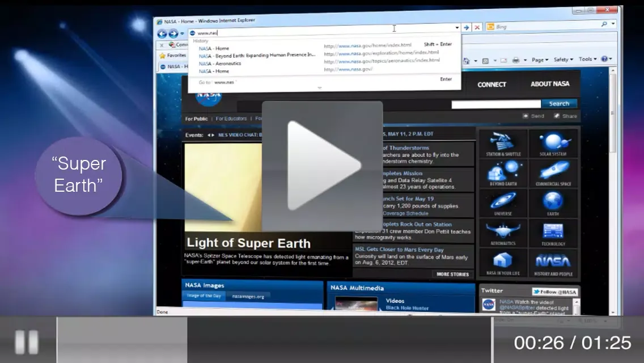Click the Bing search magnifier icon
Image resolution: width=644 pixels, height=363 pixels.
[604, 24]
